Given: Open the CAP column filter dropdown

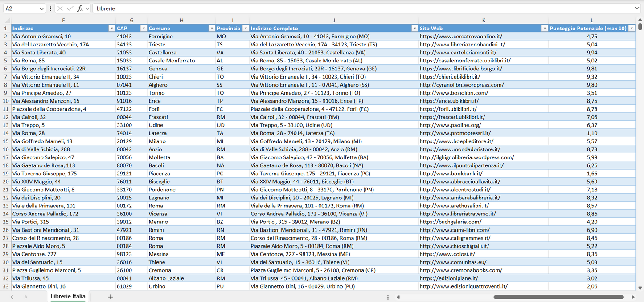Looking at the screenshot, I should pyautogui.click(x=144, y=28).
